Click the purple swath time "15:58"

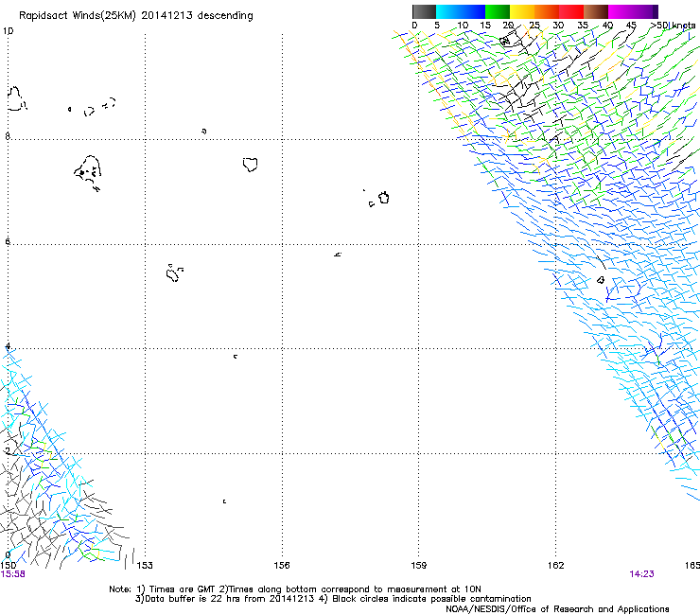pyautogui.click(x=13, y=574)
